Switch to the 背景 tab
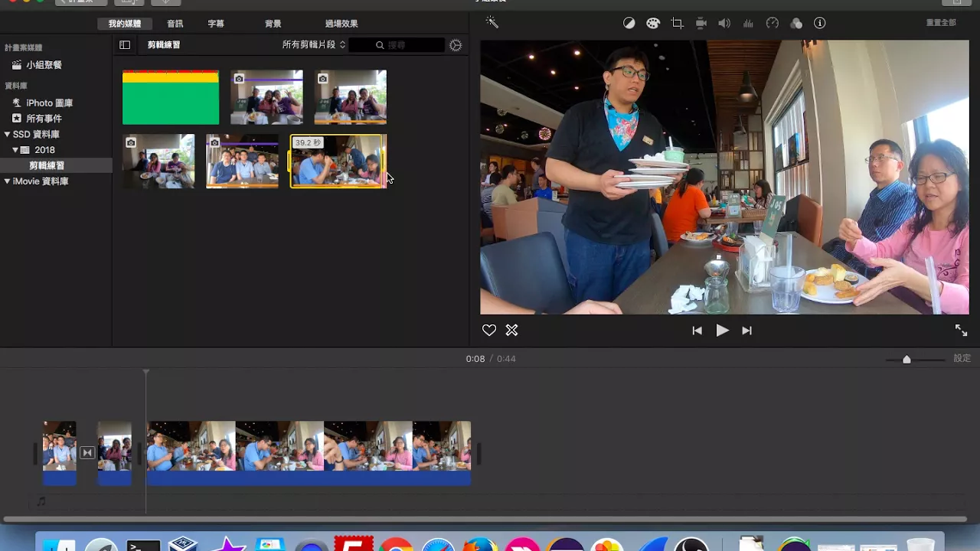980x551 pixels. (x=273, y=24)
